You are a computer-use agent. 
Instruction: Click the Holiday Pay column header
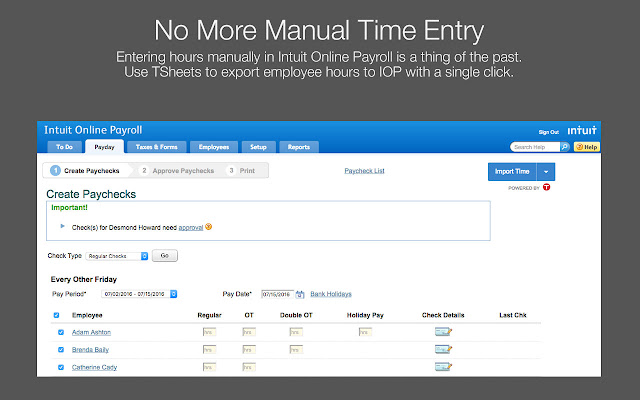point(365,315)
